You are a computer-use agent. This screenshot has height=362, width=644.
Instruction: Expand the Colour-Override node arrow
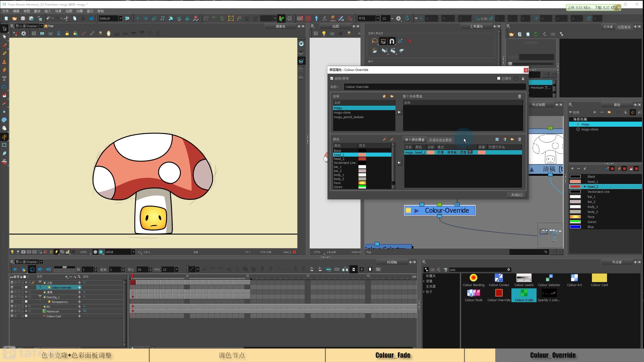[x=417, y=211]
